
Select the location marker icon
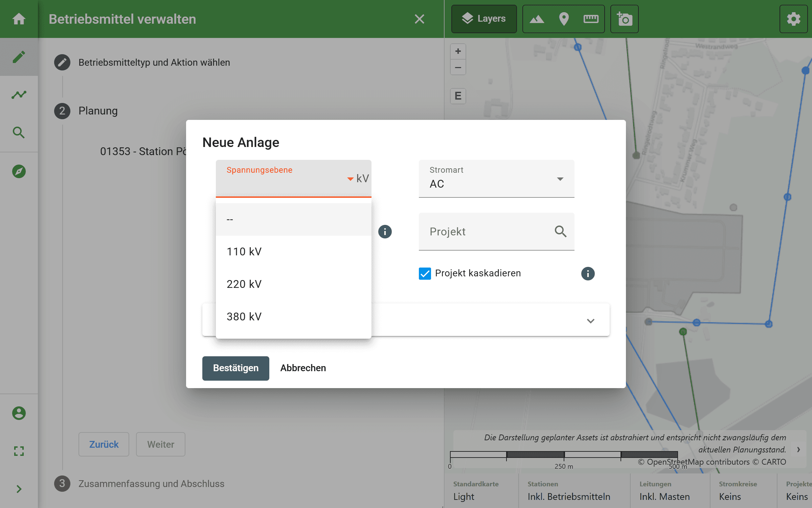point(563,19)
